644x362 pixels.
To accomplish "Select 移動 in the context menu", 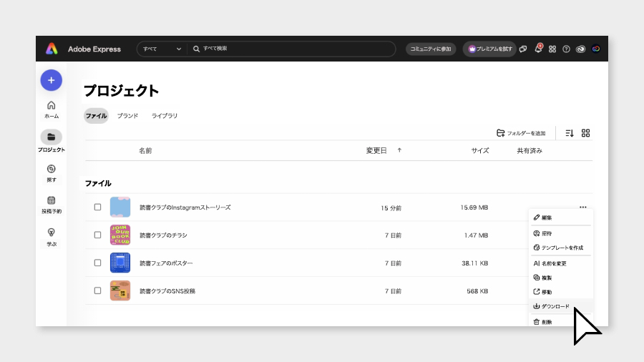I will 560,292.
